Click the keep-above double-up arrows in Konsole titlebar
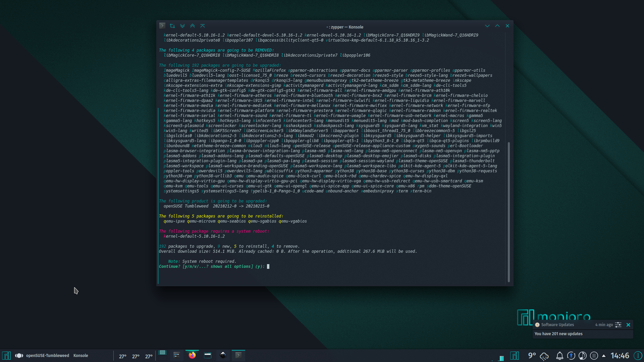 click(x=193, y=26)
